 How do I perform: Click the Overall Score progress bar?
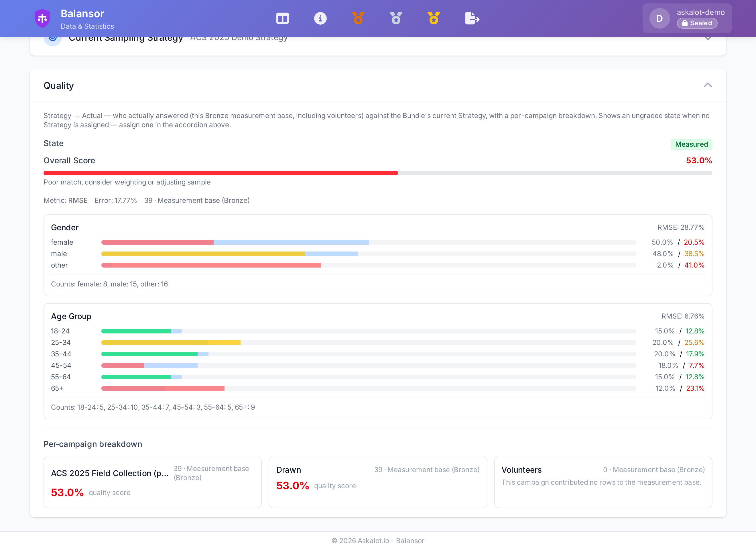(378, 173)
